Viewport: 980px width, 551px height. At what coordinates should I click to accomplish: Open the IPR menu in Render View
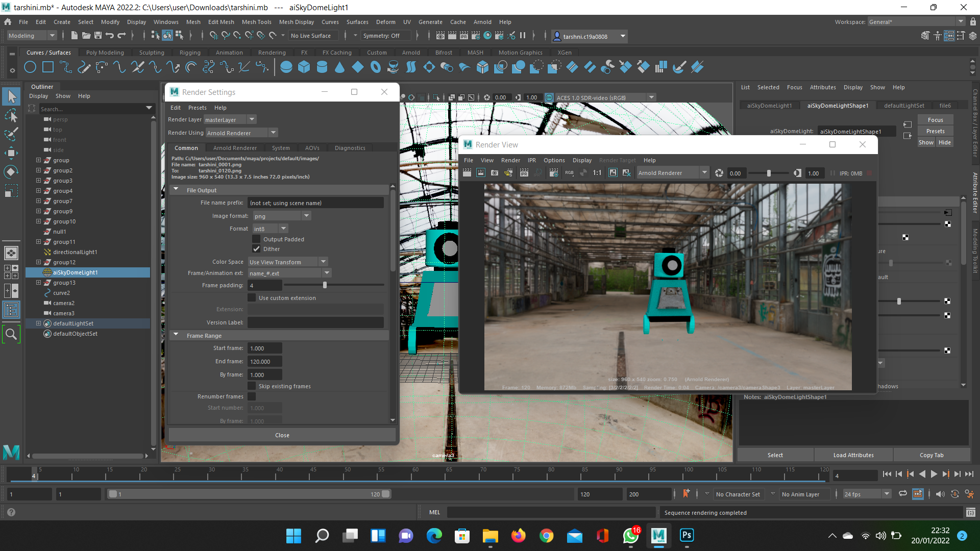(531, 160)
